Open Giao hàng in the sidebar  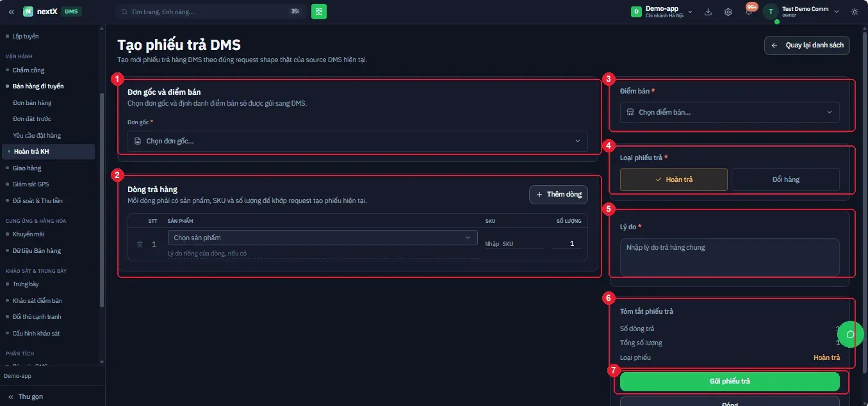pos(27,168)
